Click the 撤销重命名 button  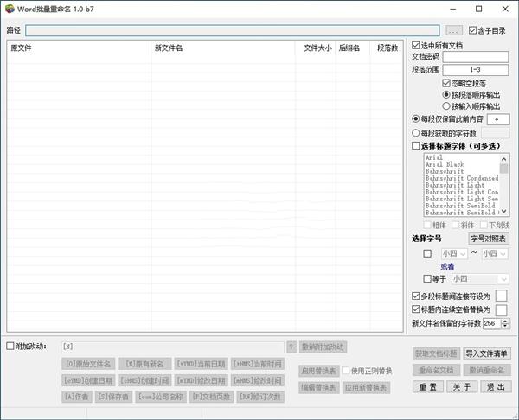pyautogui.click(x=486, y=370)
